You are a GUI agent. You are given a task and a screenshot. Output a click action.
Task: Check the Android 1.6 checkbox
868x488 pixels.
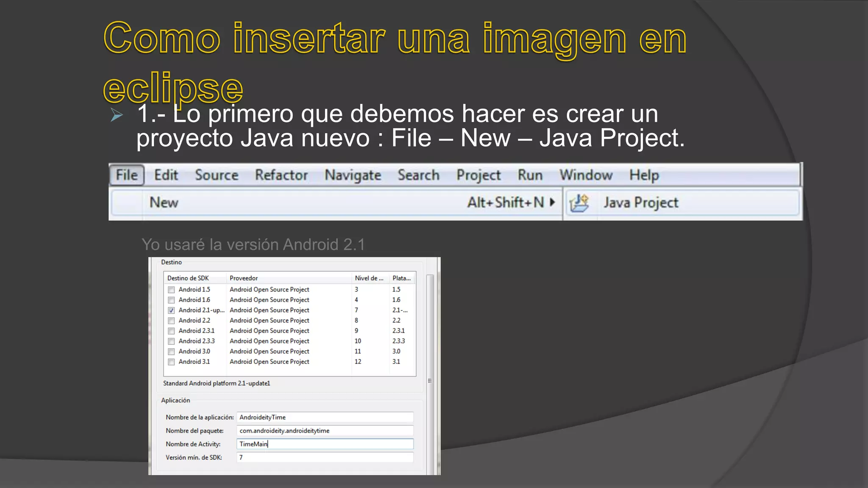point(171,300)
